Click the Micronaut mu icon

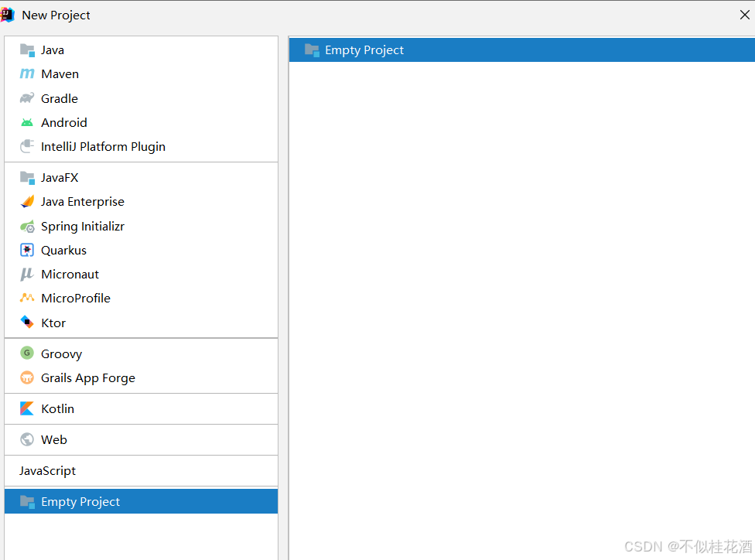[27, 274]
